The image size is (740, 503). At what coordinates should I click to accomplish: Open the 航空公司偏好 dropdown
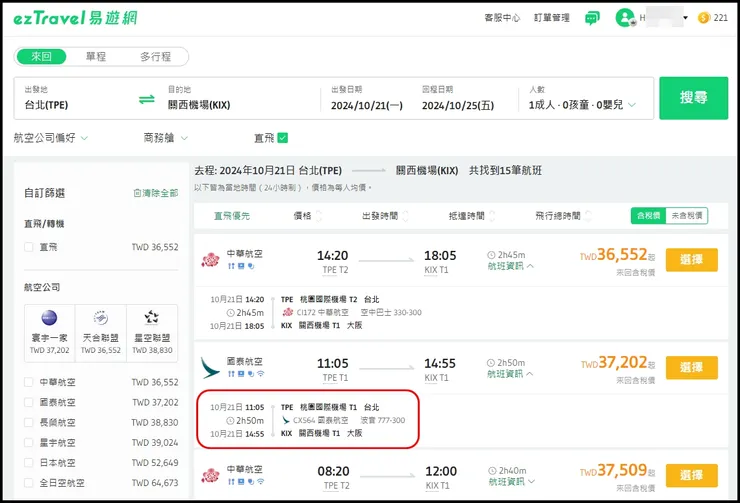(50, 138)
